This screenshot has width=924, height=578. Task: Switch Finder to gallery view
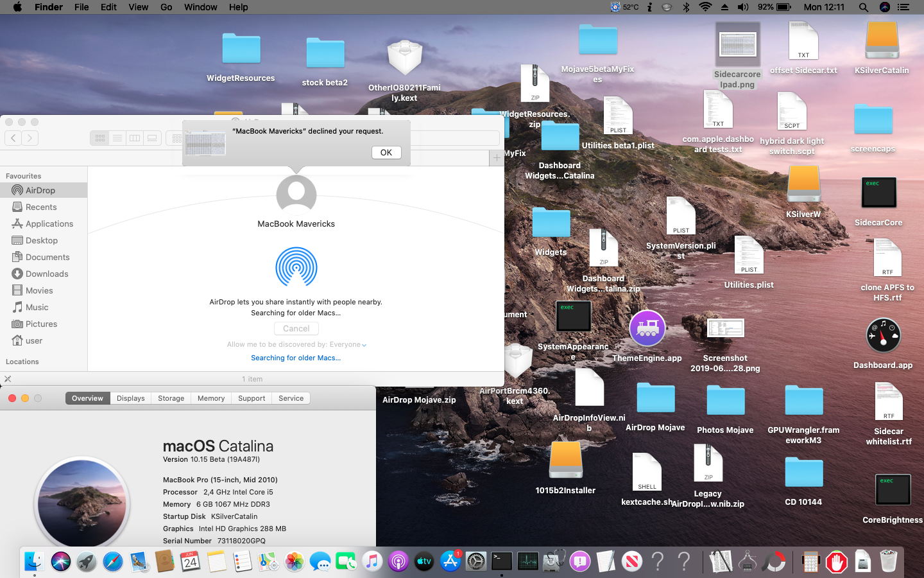pyautogui.click(x=152, y=137)
